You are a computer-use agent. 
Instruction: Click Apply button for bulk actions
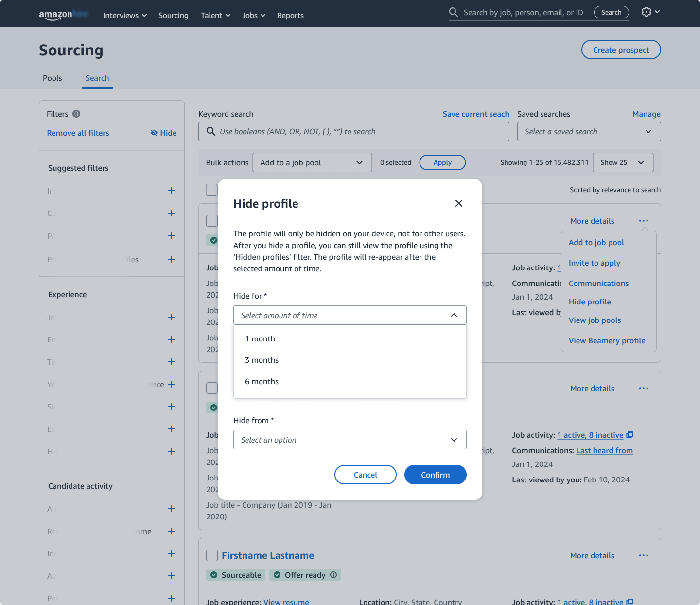[442, 162]
